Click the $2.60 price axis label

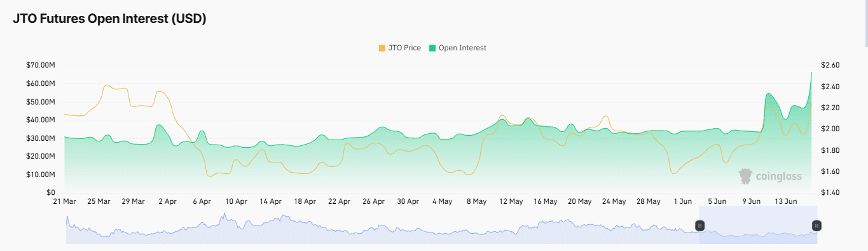pos(830,66)
